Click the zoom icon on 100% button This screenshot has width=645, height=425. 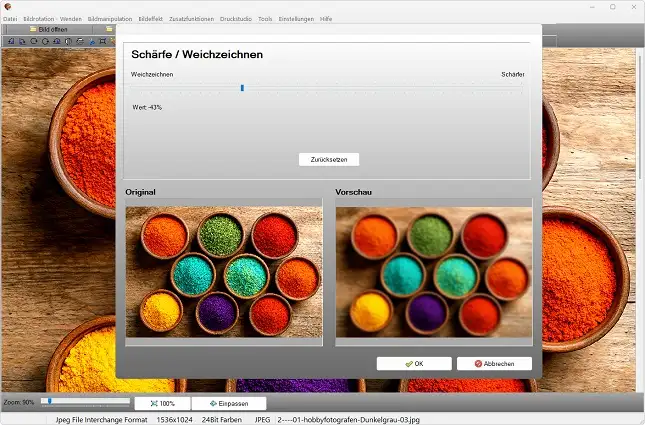[153, 403]
